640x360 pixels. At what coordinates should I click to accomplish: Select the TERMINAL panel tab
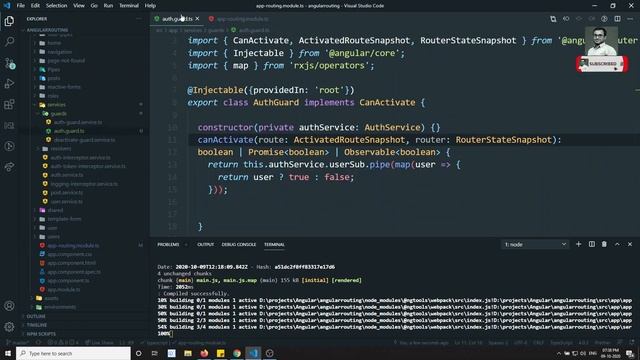(x=274, y=244)
